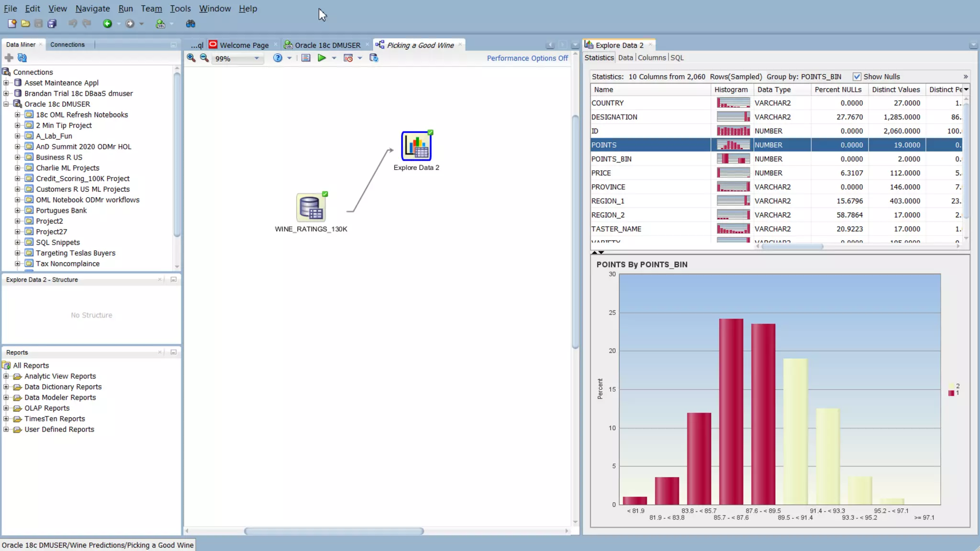Click the Refresh connections icon in Data Miner

22,58
